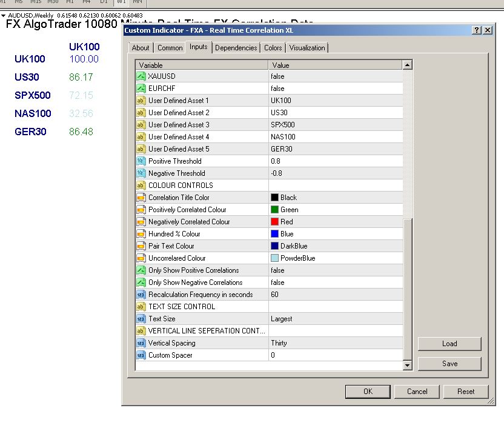504x431 pixels.
Task: Click the Positive Threshold numeric icon
Action: pyautogui.click(x=141, y=161)
